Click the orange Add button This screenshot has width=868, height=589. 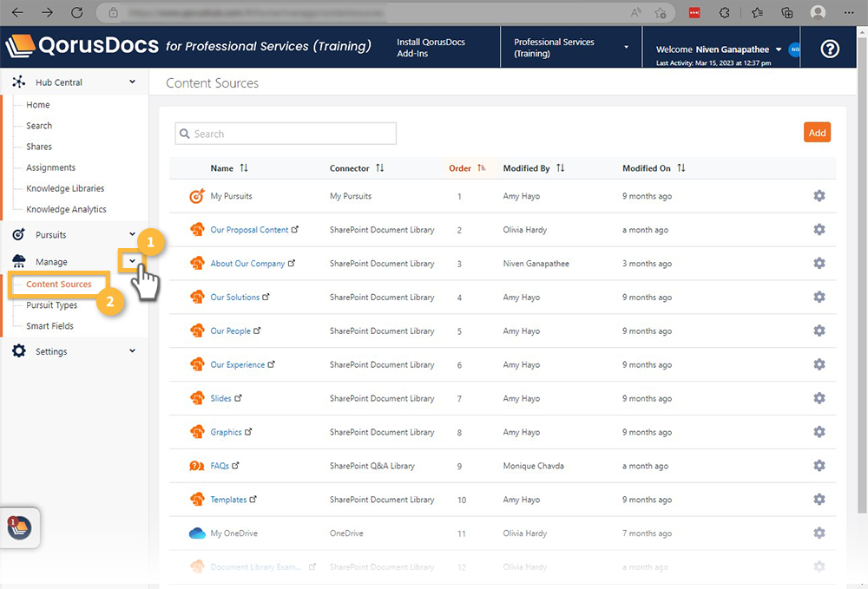coord(817,133)
